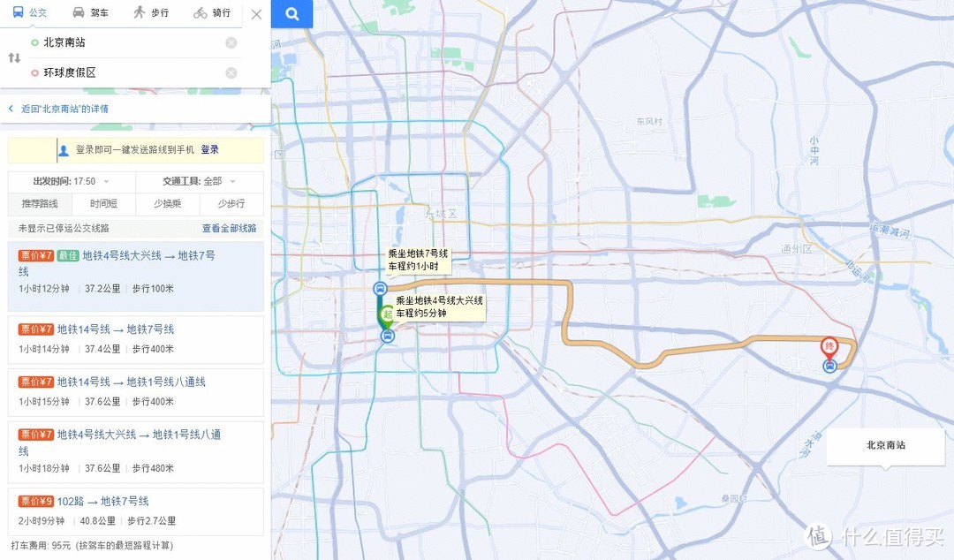Click the Line 7 transfer station icon on map
This screenshot has width=954, height=560.
[x=380, y=288]
